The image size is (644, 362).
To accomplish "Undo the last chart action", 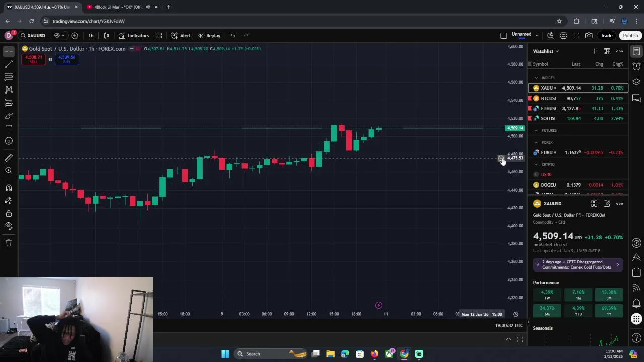I will pos(233,36).
